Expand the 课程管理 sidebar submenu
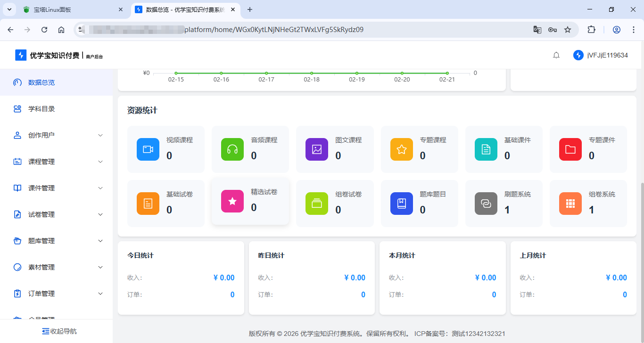644x343 pixels. 57,162
